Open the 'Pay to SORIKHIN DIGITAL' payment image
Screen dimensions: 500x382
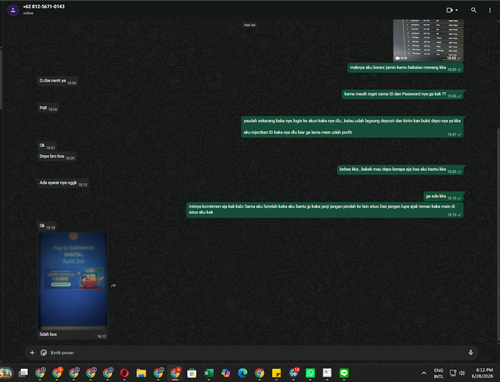tap(73, 281)
